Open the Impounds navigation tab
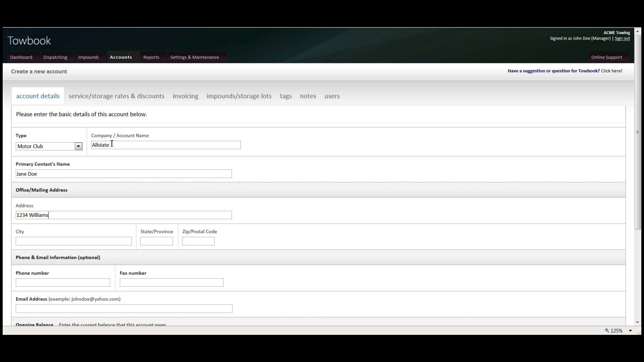The height and width of the screenshot is (362, 644). click(x=89, y=57)
